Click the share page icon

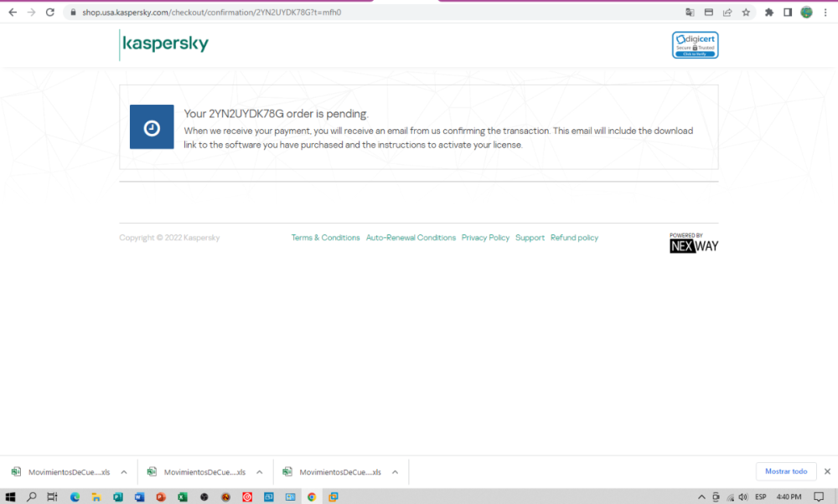(727, 13)
